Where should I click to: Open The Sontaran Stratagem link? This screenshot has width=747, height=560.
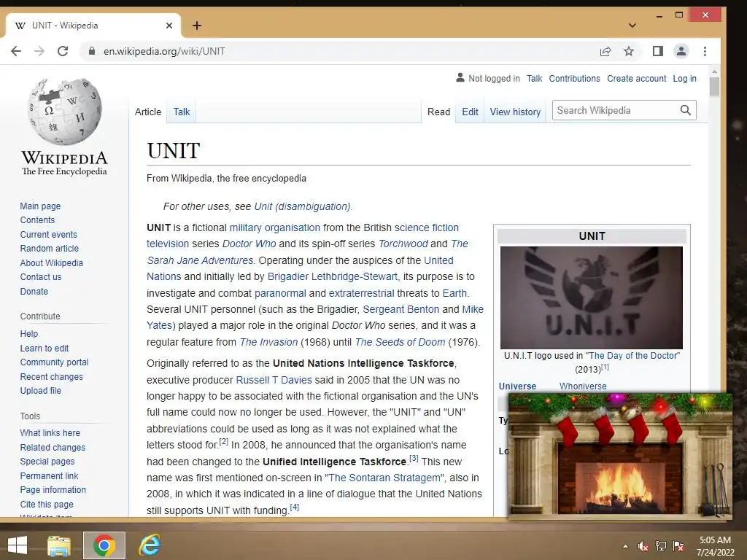tap(385, 478)
